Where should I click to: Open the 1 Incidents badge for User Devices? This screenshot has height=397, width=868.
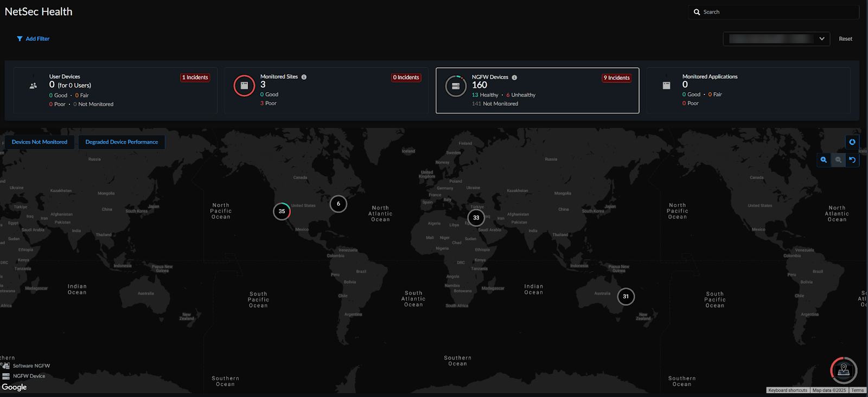[195, 78]
